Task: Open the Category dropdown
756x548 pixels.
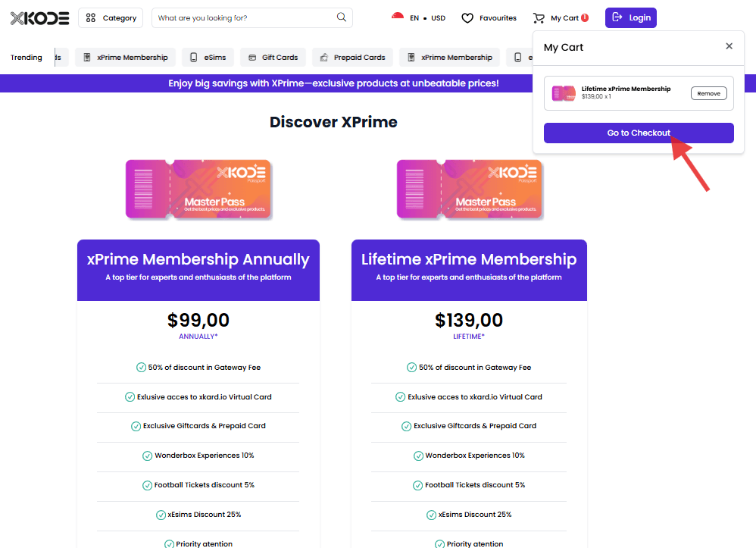Action: 111,18
